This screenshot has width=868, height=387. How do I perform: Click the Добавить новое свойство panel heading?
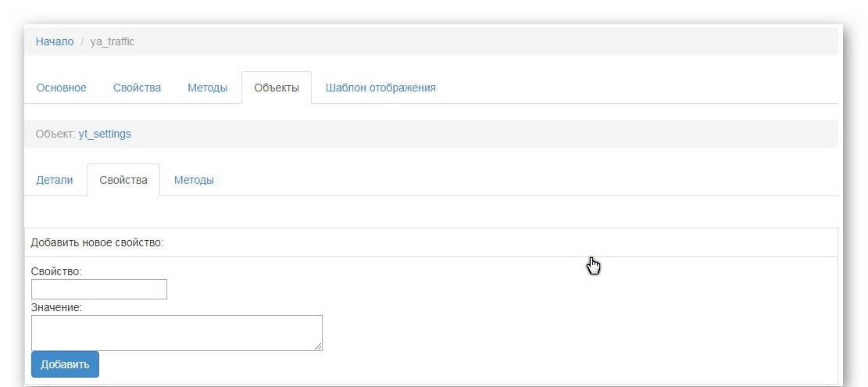(97, 242)
